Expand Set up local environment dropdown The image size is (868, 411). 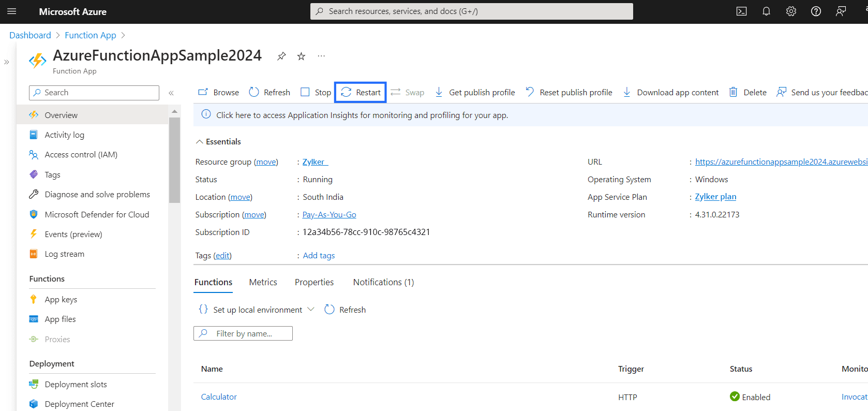pos(310,310)
